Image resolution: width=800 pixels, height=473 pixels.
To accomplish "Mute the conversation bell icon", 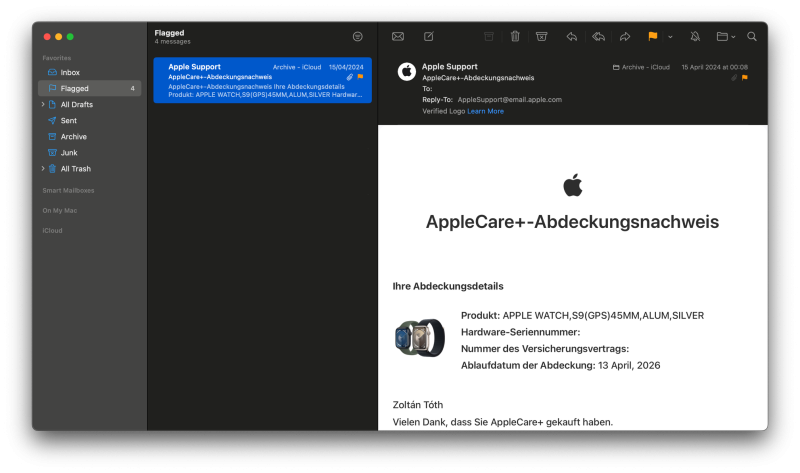I will [x=695, y=36].
